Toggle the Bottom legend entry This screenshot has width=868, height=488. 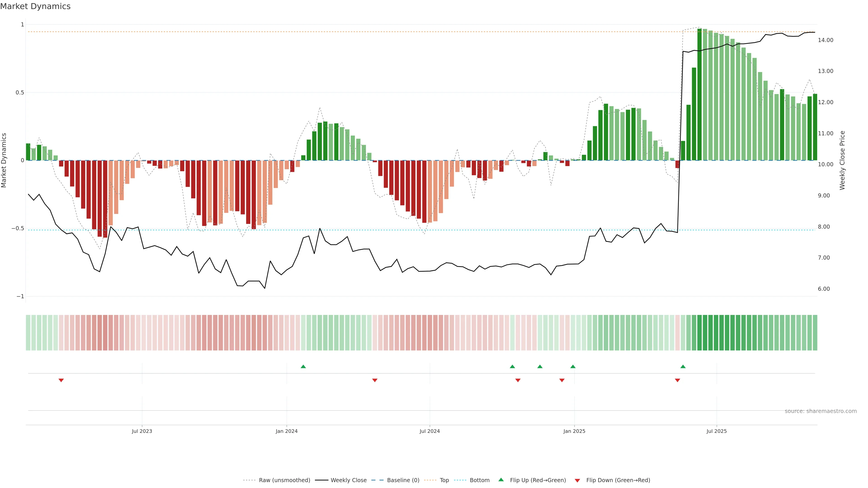(479, 480)
